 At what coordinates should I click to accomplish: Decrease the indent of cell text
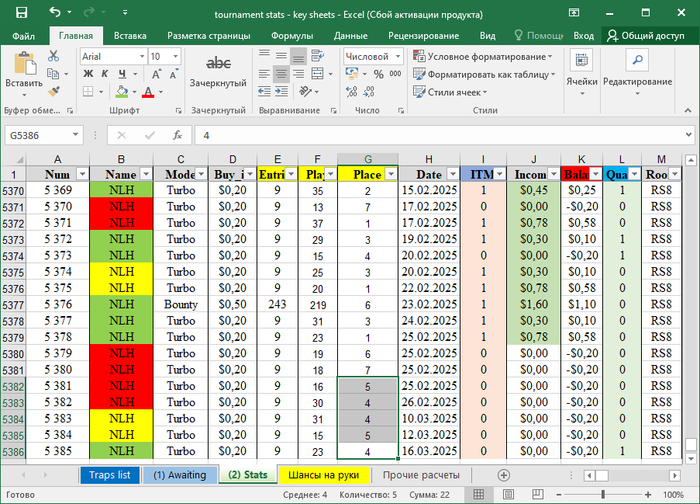264,92
